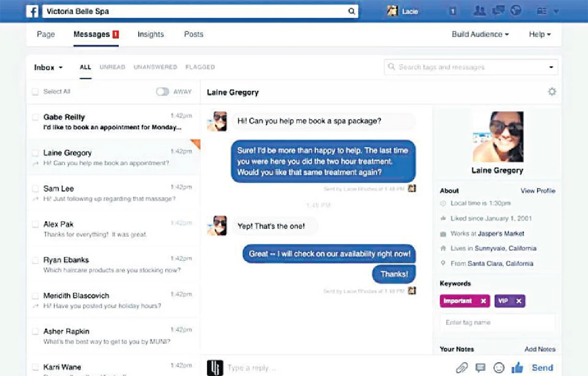This screenshot has width=588, height=376.
Task: Click the Add Notes link
Action: pyautogui.click(x=540, y=350)
